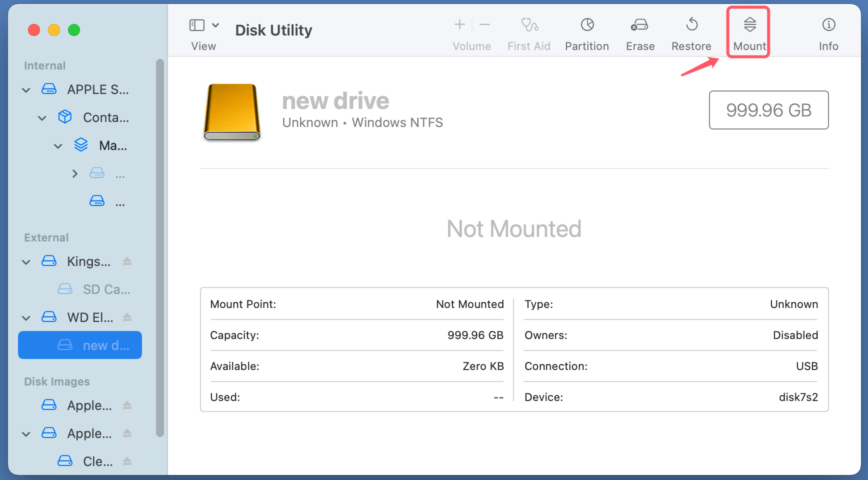Eject the WD Elements drive
The image size is (868, 480).
click(127, 317)
